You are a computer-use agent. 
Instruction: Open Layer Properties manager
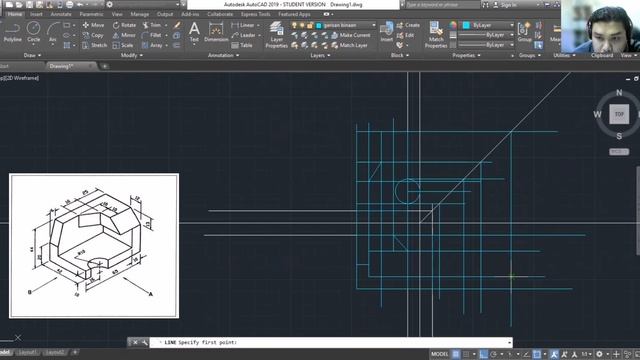point(276,35)
